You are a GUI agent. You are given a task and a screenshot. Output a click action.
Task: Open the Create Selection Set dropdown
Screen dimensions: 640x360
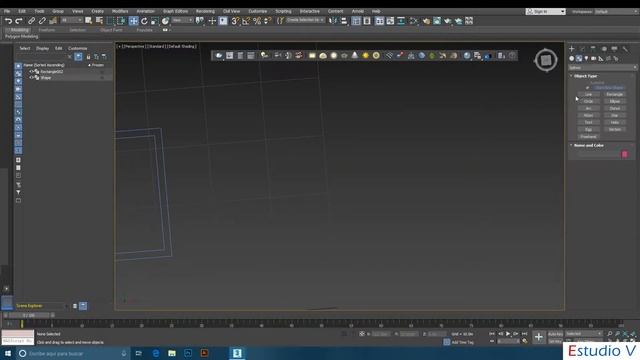point(305,20)
